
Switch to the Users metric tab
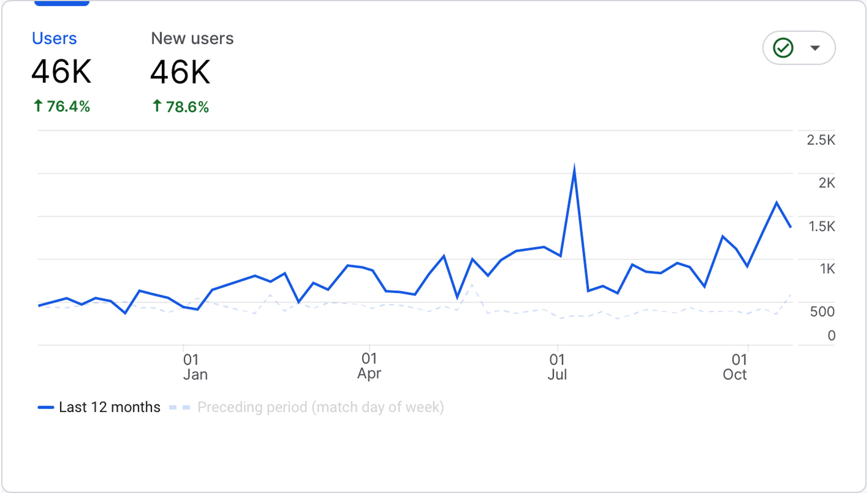(54, 39)
